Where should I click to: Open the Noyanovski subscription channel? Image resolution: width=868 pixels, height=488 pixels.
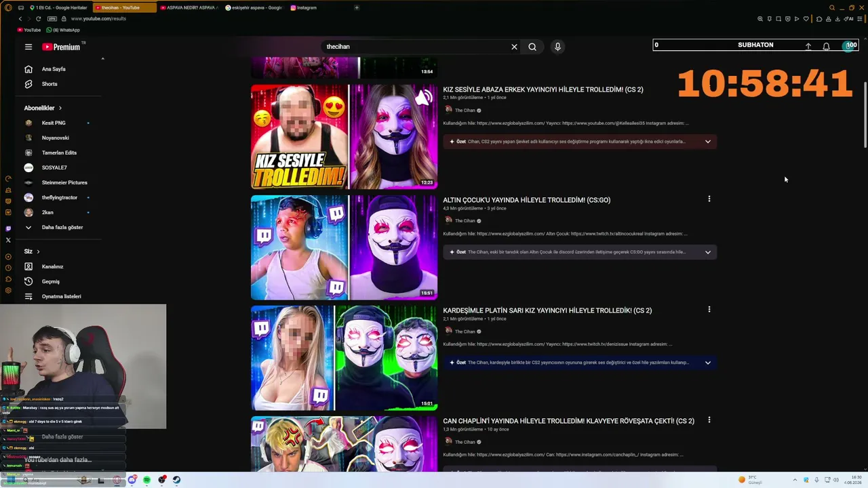point(56,138)
